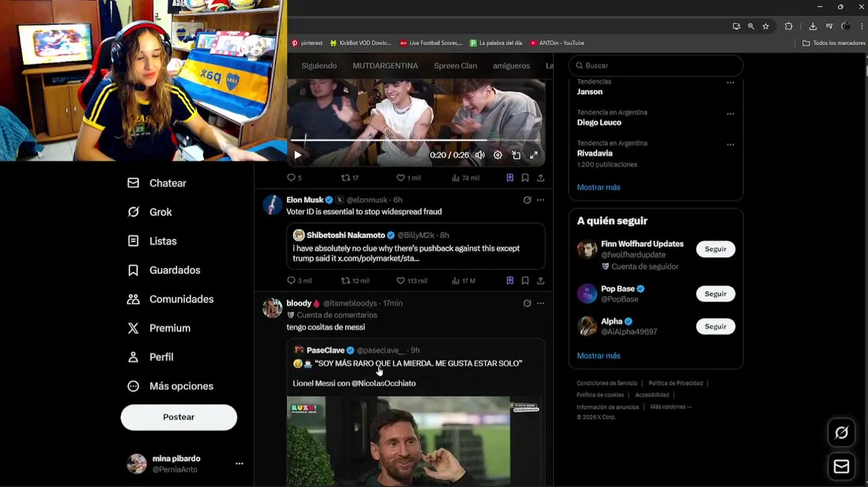Viewport: 868px width, 487px height.
Task: Open view stats 17 M on Elon's post
Action: tap(463, 281)
